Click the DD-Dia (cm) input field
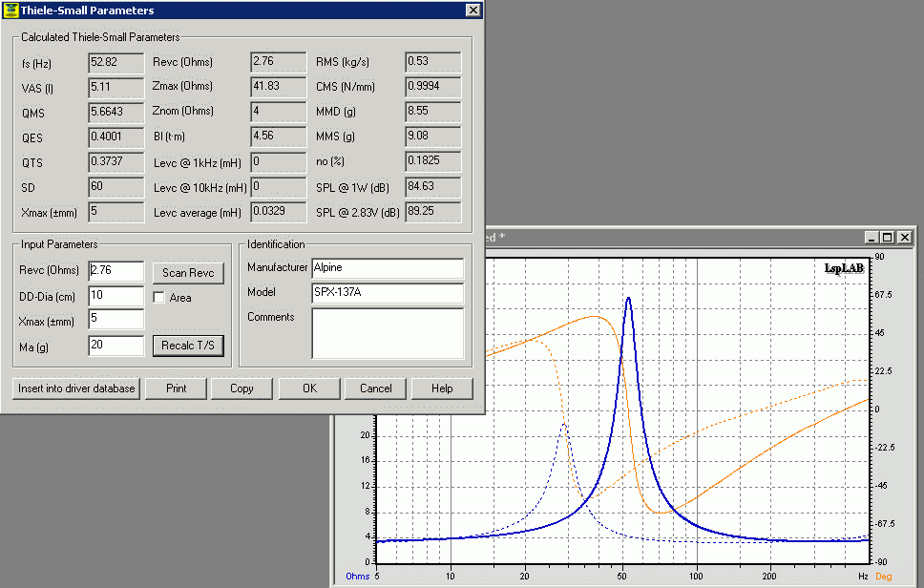 click(x=115, y=295)
